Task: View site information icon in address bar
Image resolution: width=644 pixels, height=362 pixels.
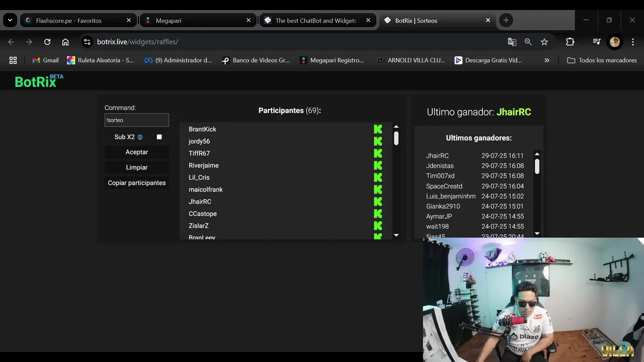Action: [87, 42]
